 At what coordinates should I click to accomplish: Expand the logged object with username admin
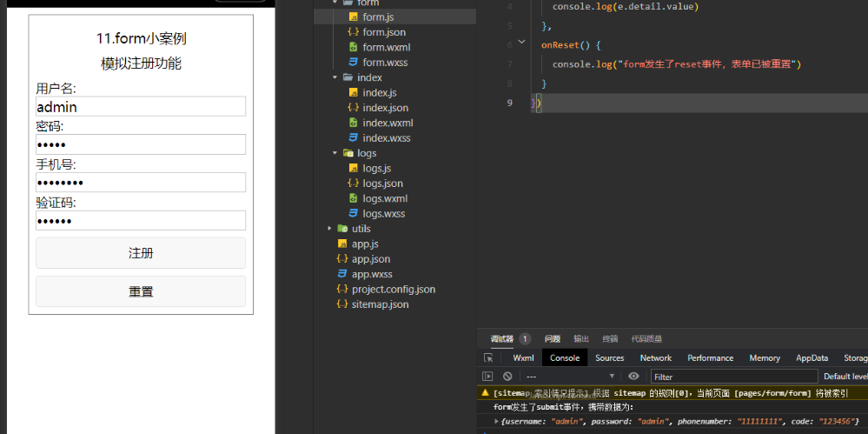click(496, 422)
